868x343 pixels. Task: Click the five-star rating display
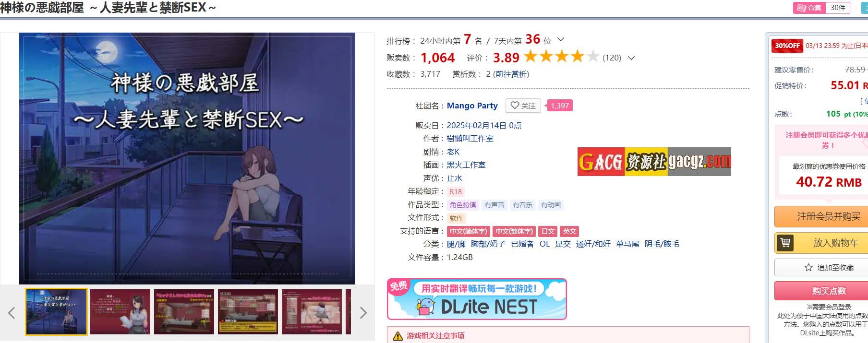tap(562, 57)
